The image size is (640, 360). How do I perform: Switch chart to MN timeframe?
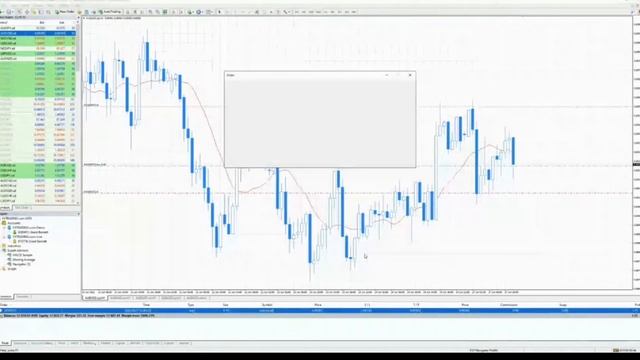coord(354,12)
